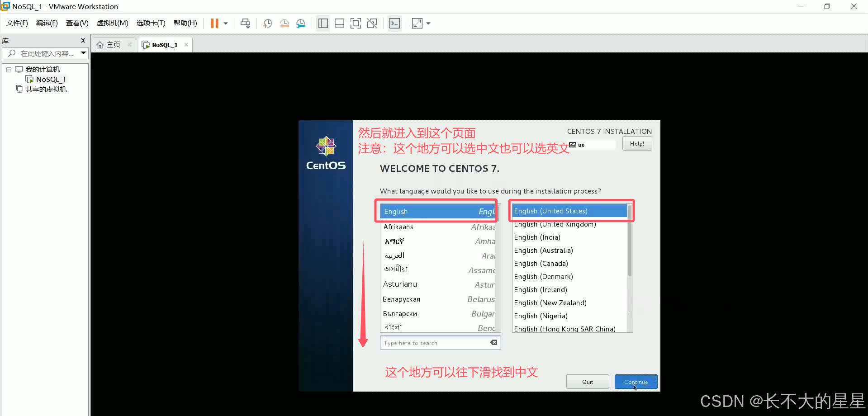The image size is (868, 416).
Task: Click the stretch guest display icon
Action: [x=417, y=23]
